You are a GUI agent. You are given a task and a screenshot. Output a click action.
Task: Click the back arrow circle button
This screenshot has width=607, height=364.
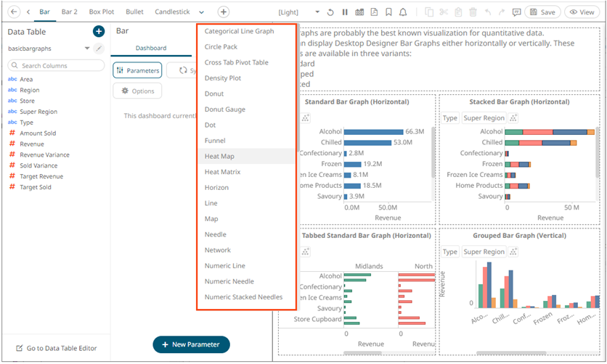(15, 12)
